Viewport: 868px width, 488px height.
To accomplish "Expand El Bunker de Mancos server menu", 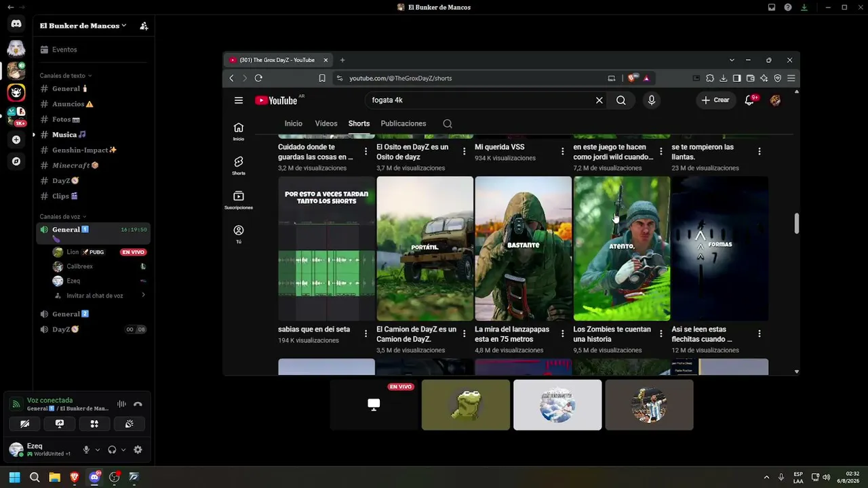I will (x=83, y=26).
